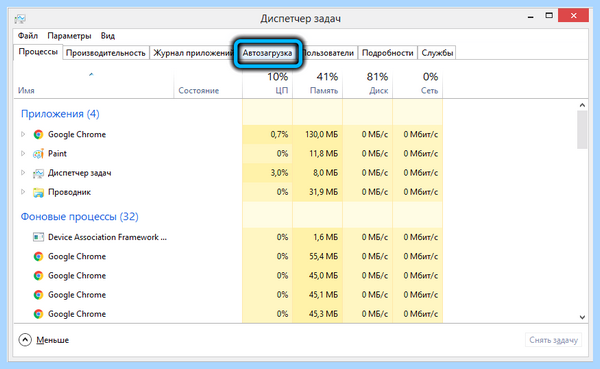The width and height of the screenshot is (600, 369).
Task: Expand the Google Chrome app row
Action: pos(23,134)
